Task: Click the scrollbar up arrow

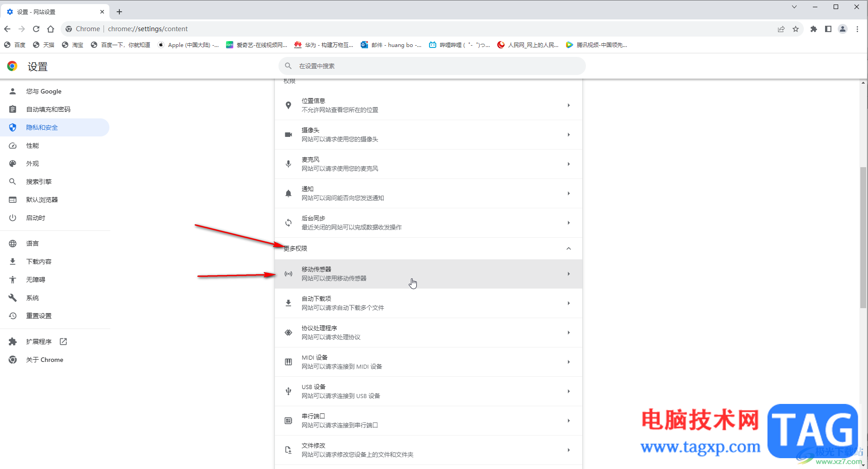Action: tap(863, 83)
